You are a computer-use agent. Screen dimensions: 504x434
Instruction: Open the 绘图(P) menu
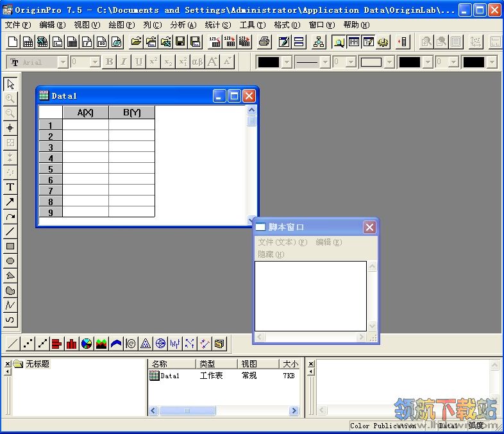point(121,25)
